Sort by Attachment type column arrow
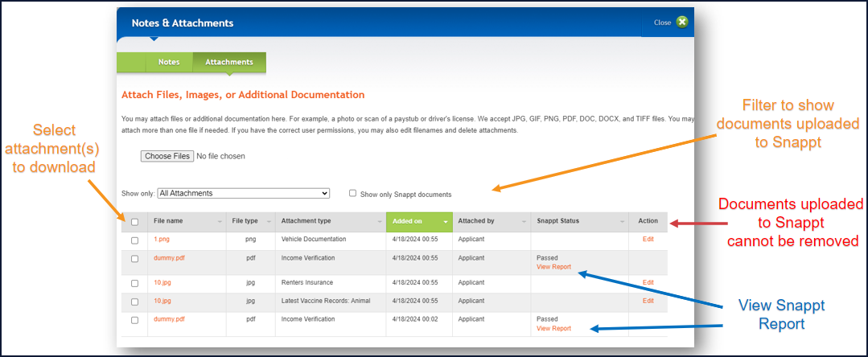Image resolution: width=868 pixels, height=357 pixels. click(x=380, y=221)
